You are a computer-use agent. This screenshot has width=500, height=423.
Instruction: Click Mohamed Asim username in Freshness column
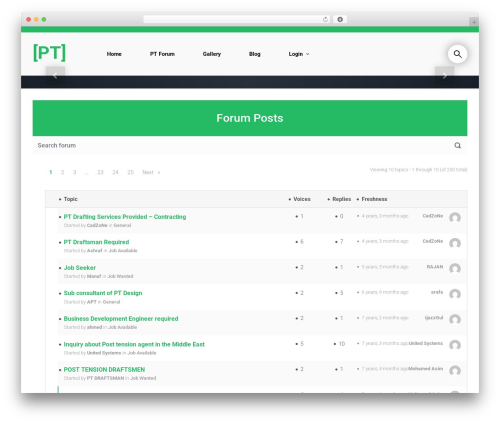point(426,369)
